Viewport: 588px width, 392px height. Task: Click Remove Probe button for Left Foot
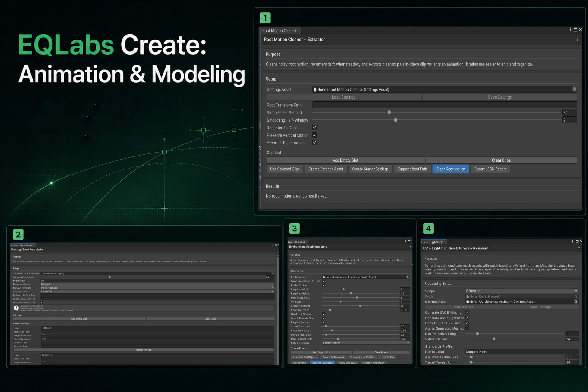(144, 350)
